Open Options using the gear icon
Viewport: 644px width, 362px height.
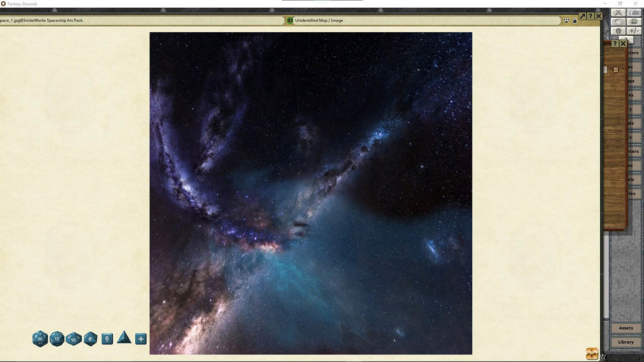coord(618,30)
